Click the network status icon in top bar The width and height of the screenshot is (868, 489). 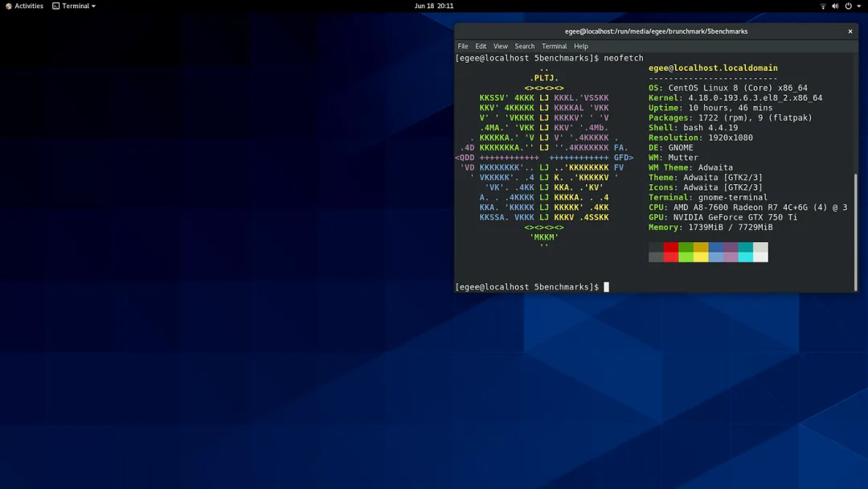(822, 6)
